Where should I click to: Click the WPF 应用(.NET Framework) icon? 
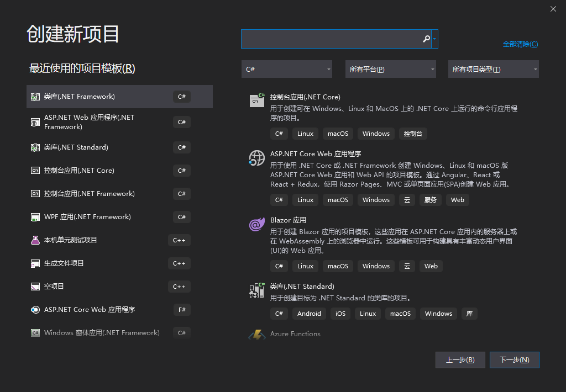pos(35,217)
